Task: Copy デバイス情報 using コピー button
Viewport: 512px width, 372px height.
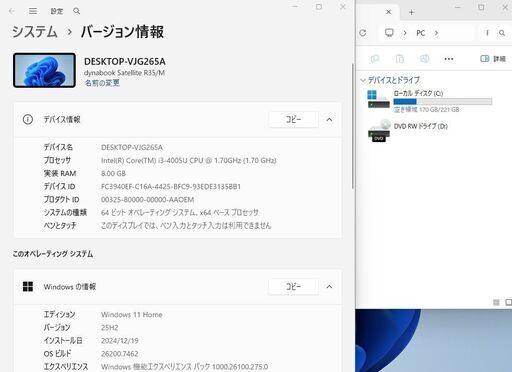Action: (293, 119)
